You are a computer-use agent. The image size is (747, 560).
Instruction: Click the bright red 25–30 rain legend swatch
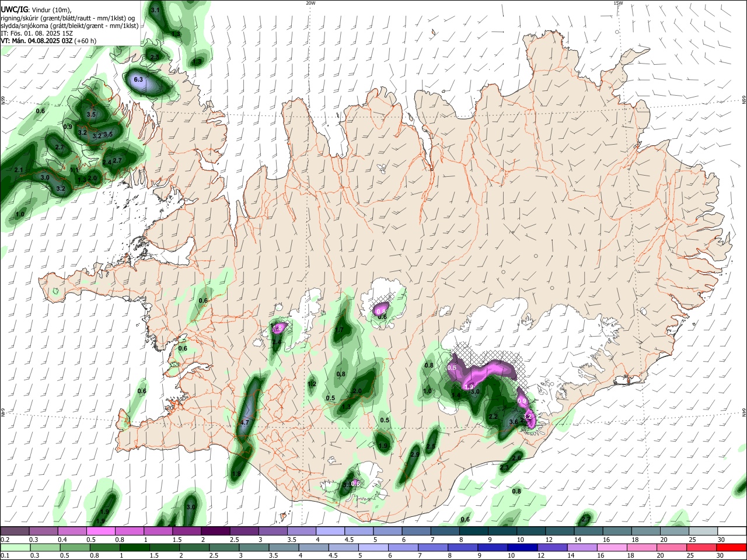coord(732,547)
